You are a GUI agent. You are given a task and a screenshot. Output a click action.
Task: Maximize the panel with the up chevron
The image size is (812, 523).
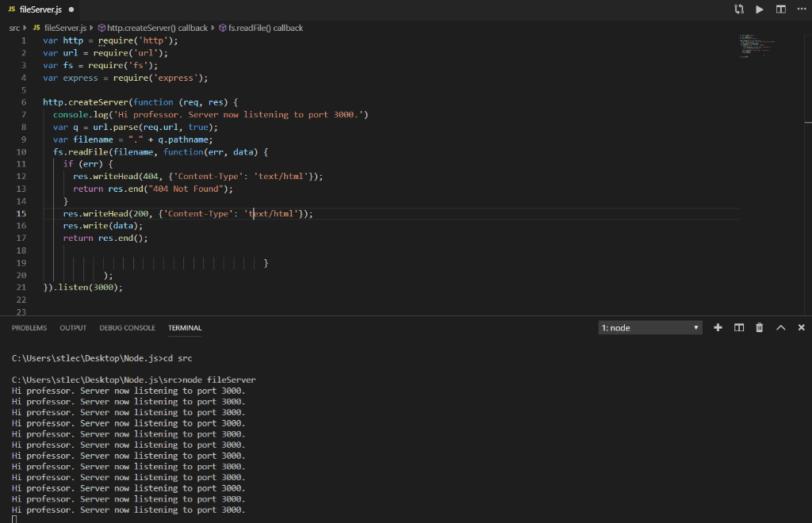(780, 327)
